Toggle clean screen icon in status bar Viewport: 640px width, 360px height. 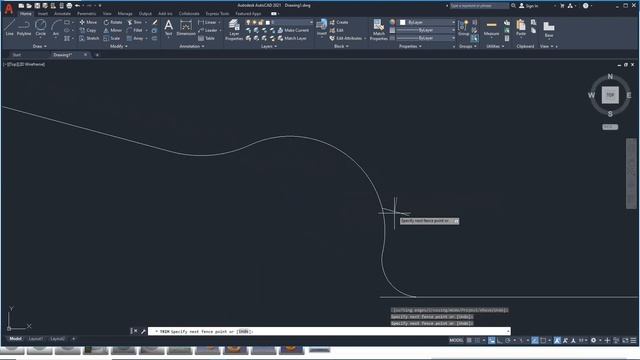coord(625,340)
